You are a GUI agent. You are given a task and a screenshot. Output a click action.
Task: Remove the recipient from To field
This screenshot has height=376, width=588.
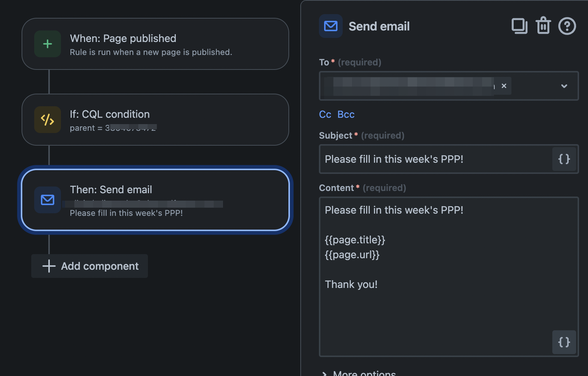tap(504, 86)
